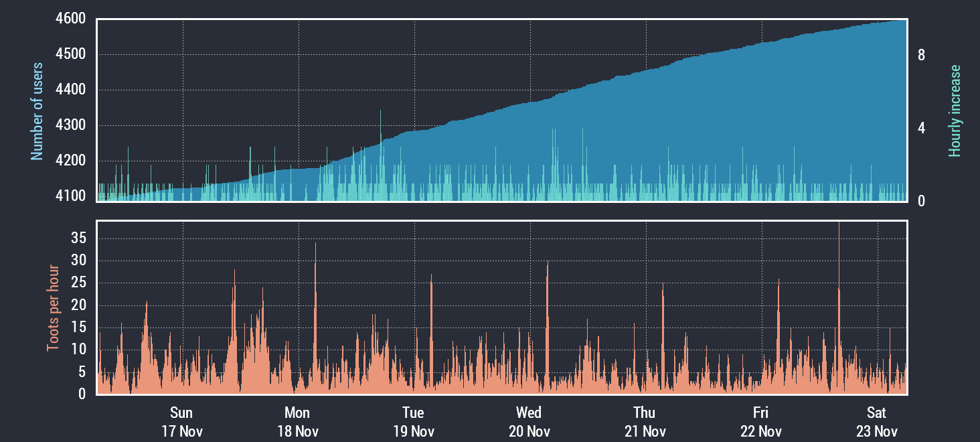Click the 4600 tick on users axis
The image size is (980, 442).
tap(70, 19)
